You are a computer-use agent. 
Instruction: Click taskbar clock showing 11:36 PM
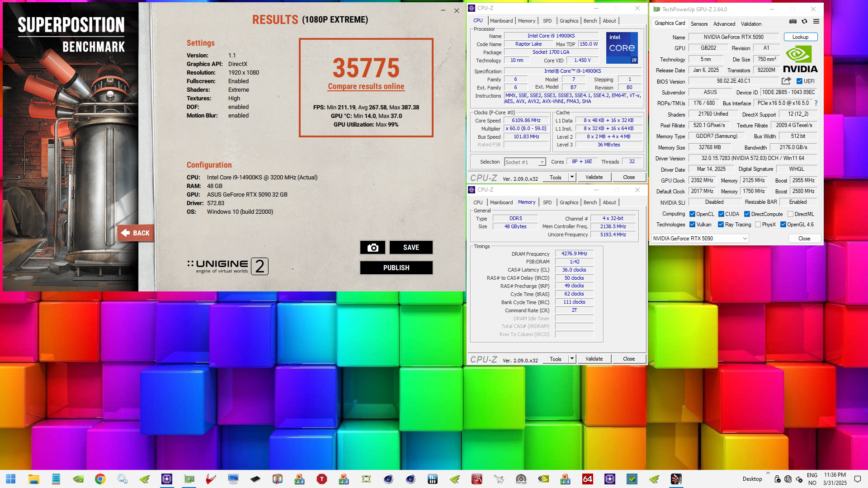point(835,479)
